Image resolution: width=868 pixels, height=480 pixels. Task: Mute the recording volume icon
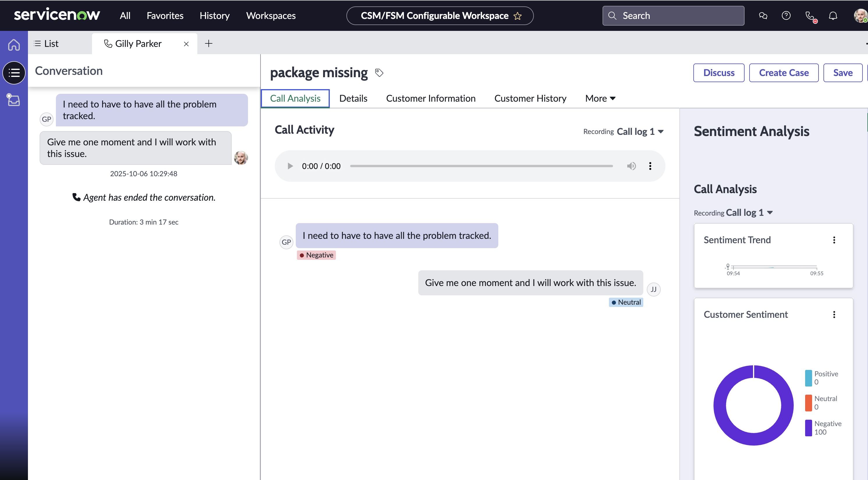pos(631,166)
